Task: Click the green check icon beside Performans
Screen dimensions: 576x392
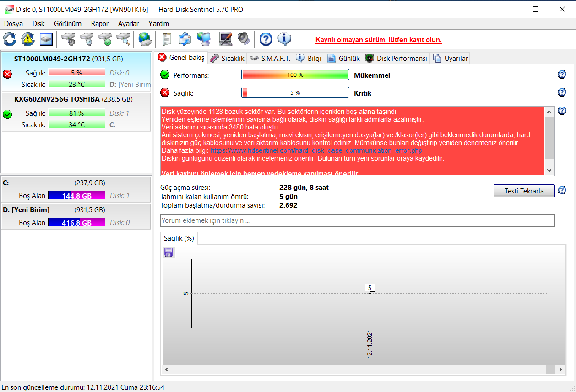Action: [165, 75]
